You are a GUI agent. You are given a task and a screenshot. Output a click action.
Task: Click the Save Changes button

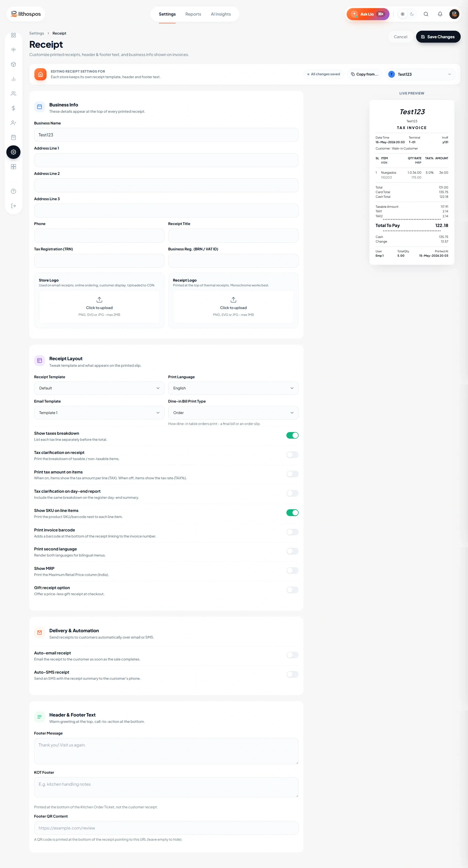[438, 37]
